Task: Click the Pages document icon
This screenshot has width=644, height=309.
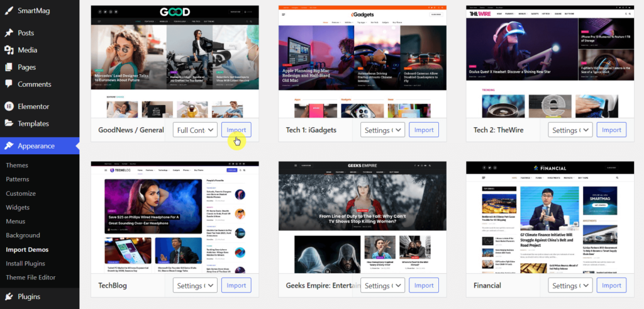Action: click(x=9, y=67)
